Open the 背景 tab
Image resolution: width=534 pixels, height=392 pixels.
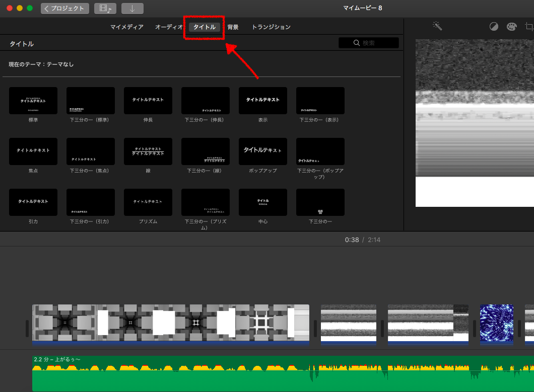[233, 27]
